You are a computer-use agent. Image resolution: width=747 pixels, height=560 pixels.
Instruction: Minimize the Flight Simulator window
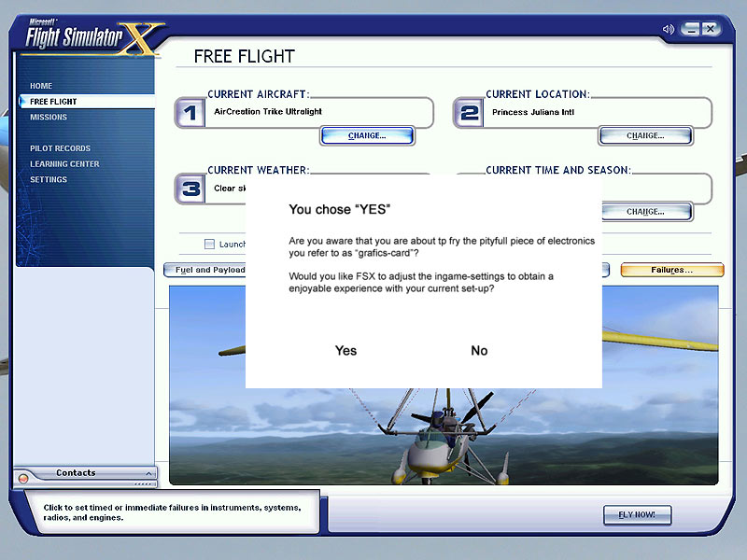(x=692, y=29)
